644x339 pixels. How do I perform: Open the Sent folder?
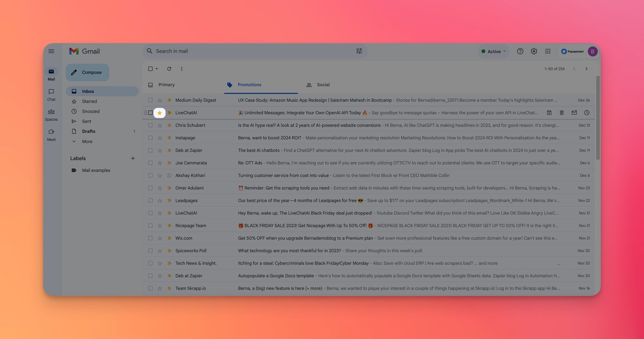pyautogui.click(x=102, y=121)
